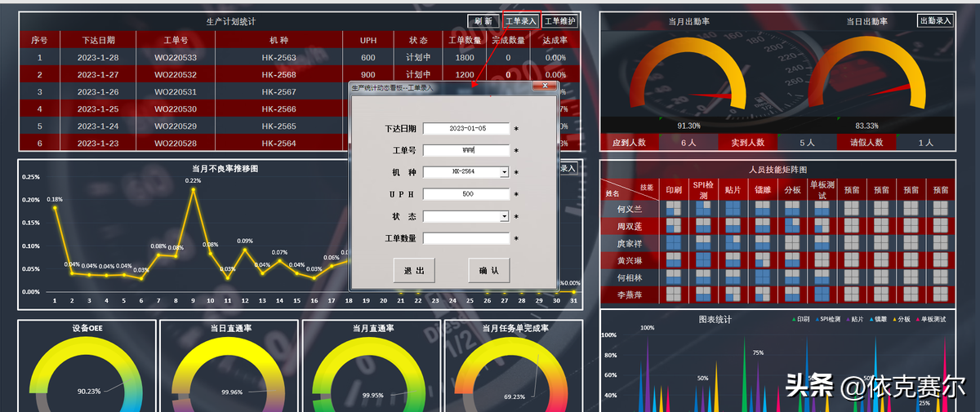Screen dimensions: 980x412
Task: Click 何义兰's SPI检测 skill level icon
Action: point(703,209)
